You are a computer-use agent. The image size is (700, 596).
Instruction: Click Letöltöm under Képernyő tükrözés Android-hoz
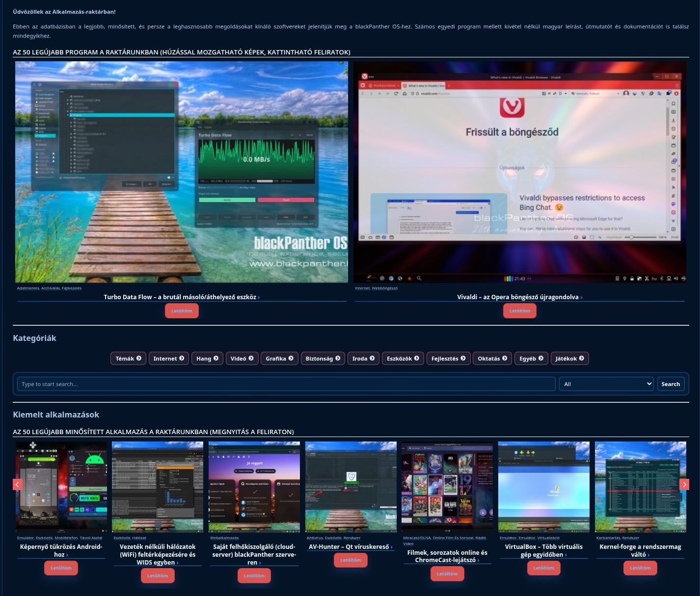click(x=61, y=568)
